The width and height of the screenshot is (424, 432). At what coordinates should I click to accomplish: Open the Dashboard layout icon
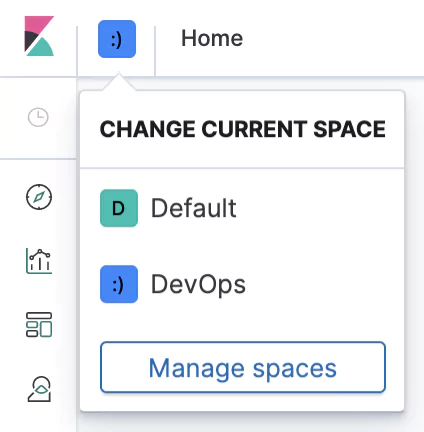pos(39,325)
